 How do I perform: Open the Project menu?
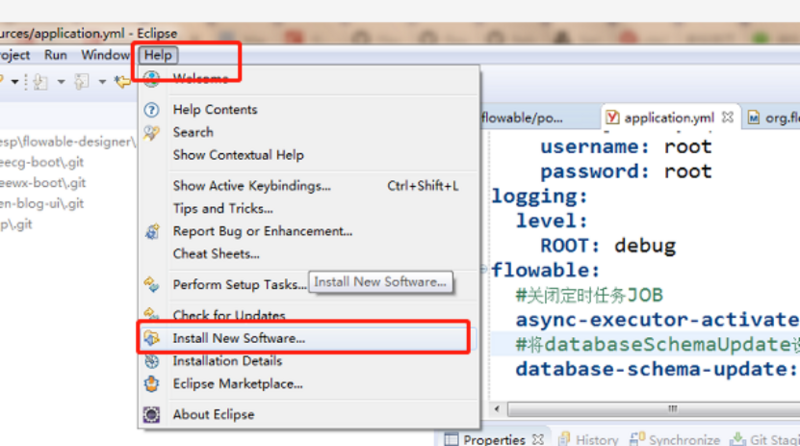point(14,55)
